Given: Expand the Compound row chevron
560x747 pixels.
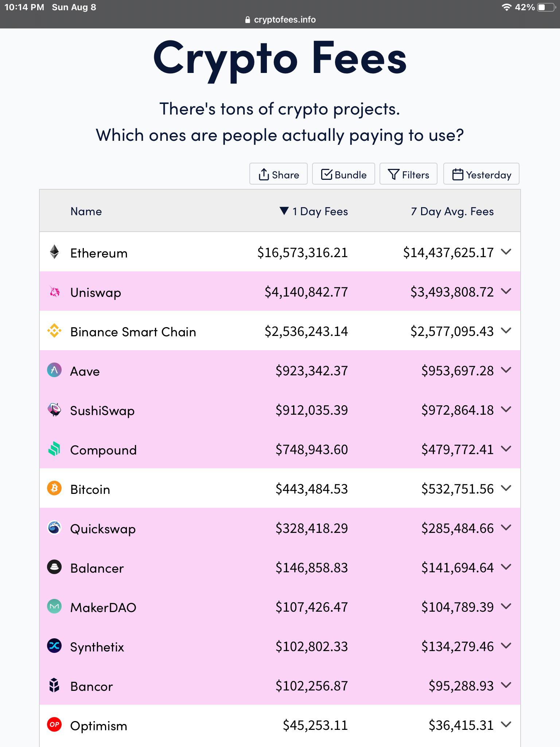Looking at the screenshot, I should (507, 449).
